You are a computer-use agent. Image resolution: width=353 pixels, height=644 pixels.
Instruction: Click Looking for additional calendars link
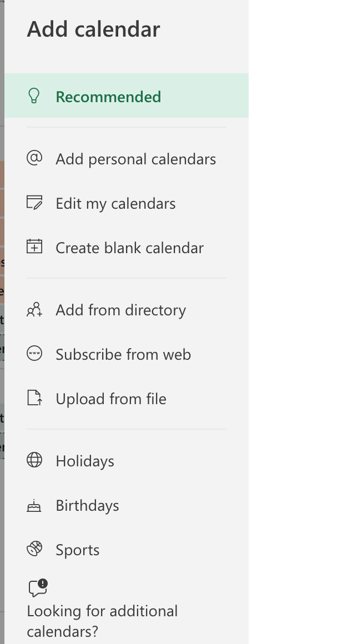pyautogui.click(x=102, y=621)
